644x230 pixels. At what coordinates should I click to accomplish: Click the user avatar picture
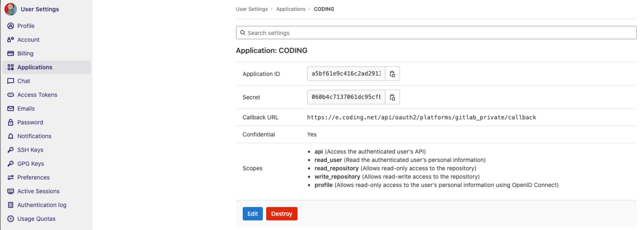[10, 9]
